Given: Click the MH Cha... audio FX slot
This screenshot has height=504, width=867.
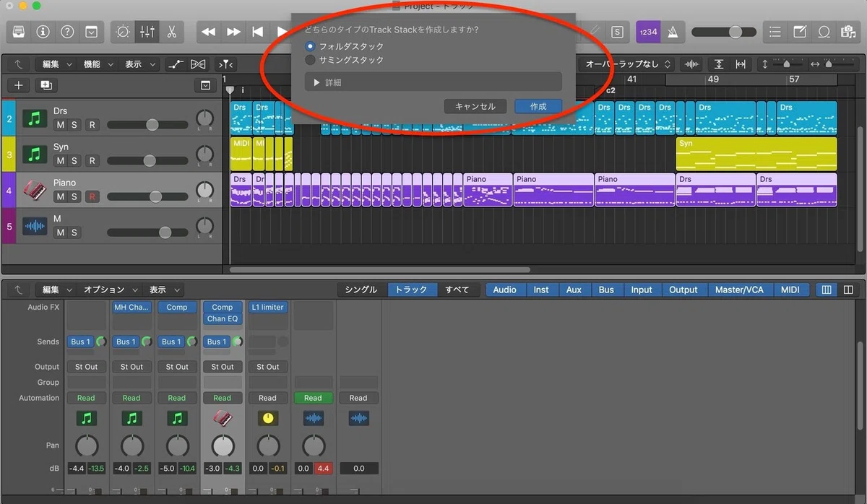Looking at the screenshot, I should [131, 307].
